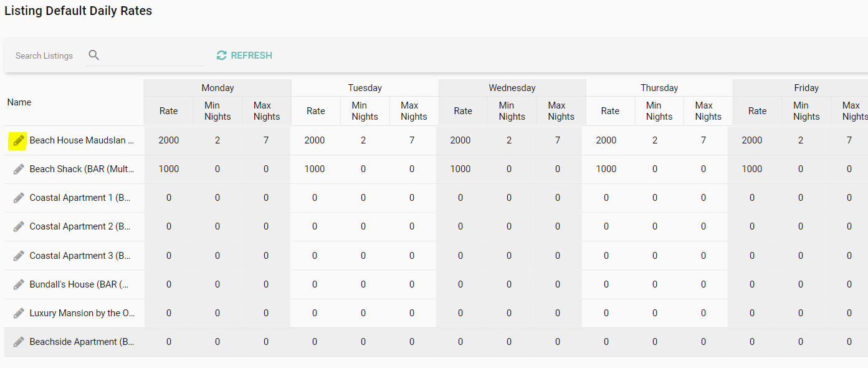The image size is (868, 368).
Task: Click the Name column header
Action: coord(19,102)
